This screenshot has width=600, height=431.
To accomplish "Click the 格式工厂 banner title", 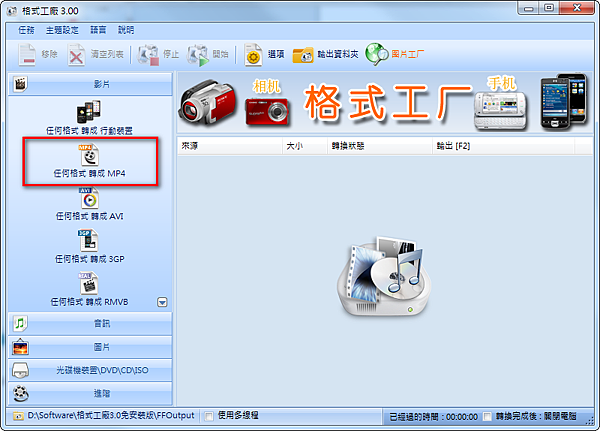I will click(387, 102).
